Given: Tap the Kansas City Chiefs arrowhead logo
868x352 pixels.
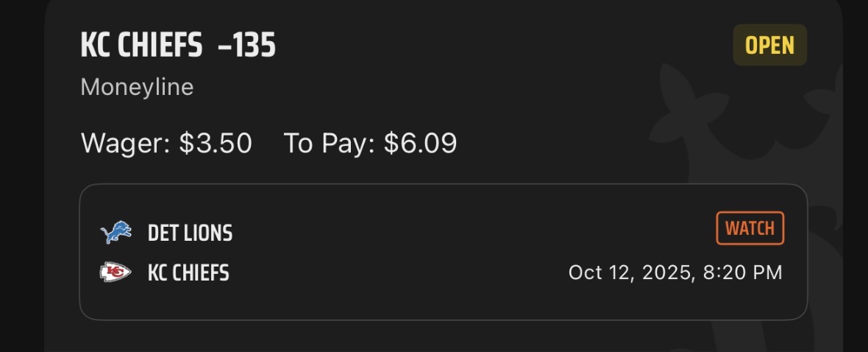Looking at the screenshot, I should pyautogui.click(x=115, y=273).
